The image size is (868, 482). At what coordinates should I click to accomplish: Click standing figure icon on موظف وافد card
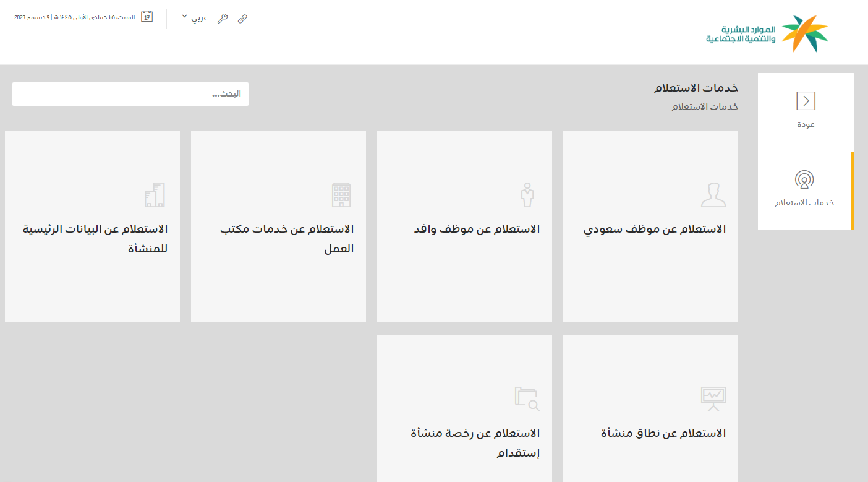[x=527, y=194]
